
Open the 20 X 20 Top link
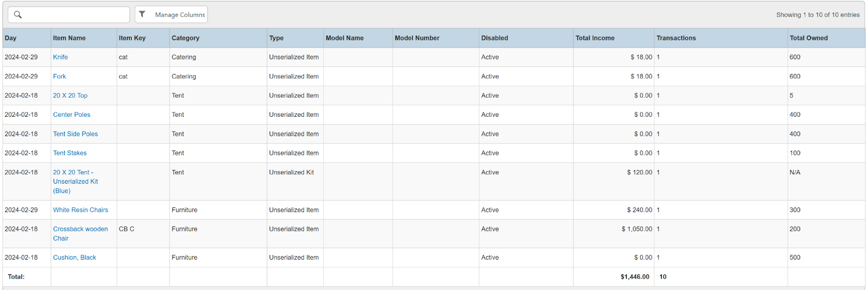click(70, 96)
